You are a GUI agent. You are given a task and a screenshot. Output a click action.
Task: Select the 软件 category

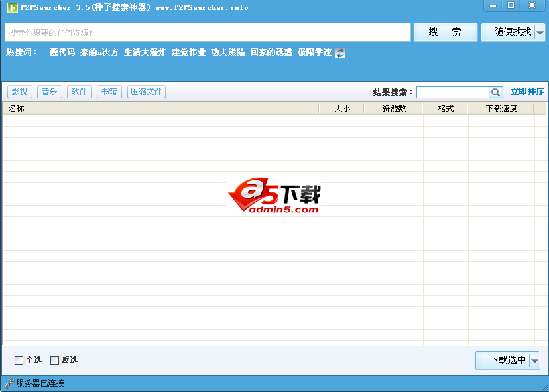pos(79,92)
